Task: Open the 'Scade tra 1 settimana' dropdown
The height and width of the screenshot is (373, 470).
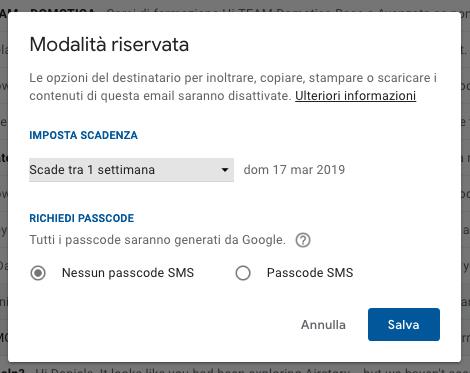Action: tap(131, 170)
